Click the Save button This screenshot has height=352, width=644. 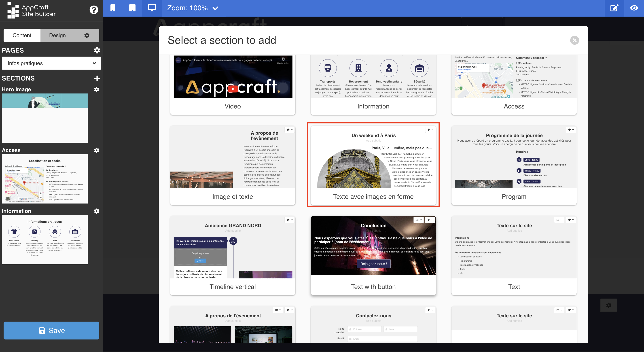[x=51, y=330]
